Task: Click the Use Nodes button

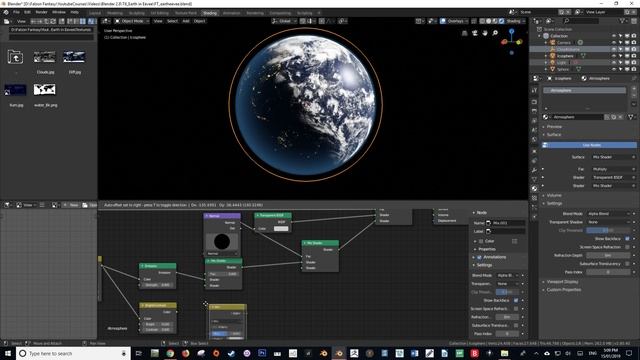Action: (x=589, y=145)
